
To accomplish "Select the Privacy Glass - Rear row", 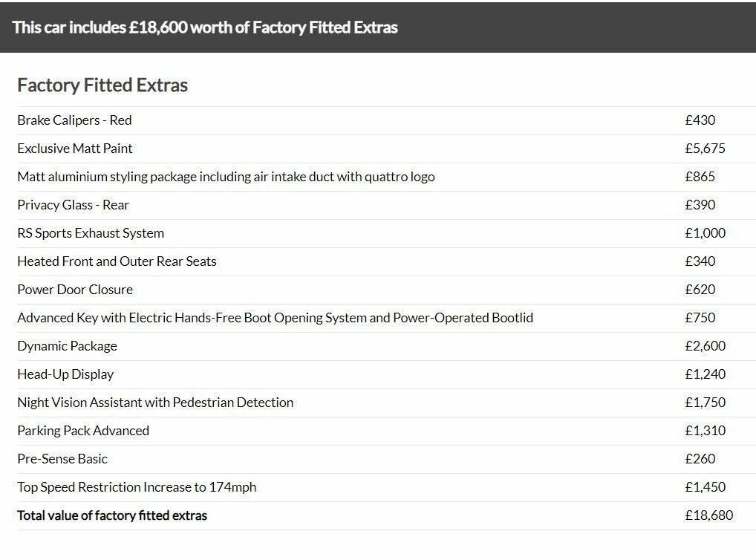I will 387,205.
